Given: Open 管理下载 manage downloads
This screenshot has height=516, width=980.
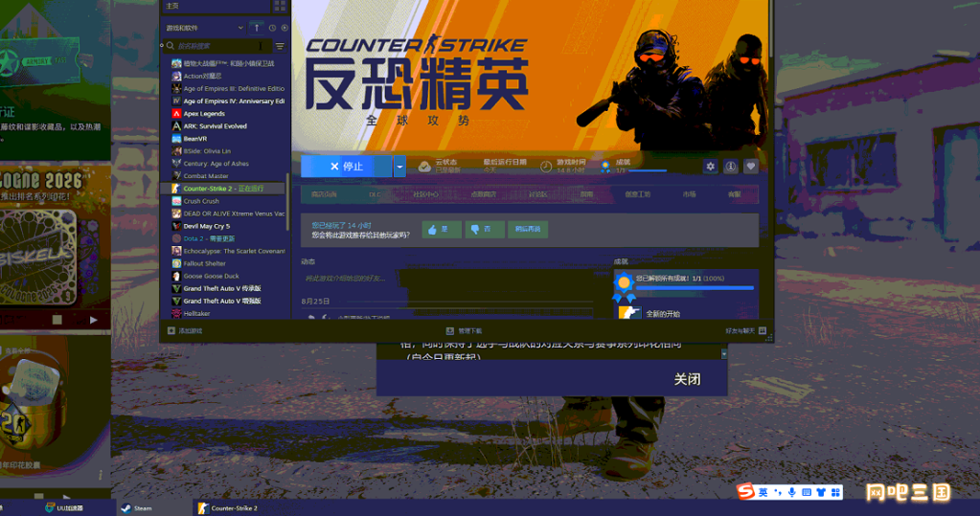Looking at the screenshot, I should tap(464, 331).
